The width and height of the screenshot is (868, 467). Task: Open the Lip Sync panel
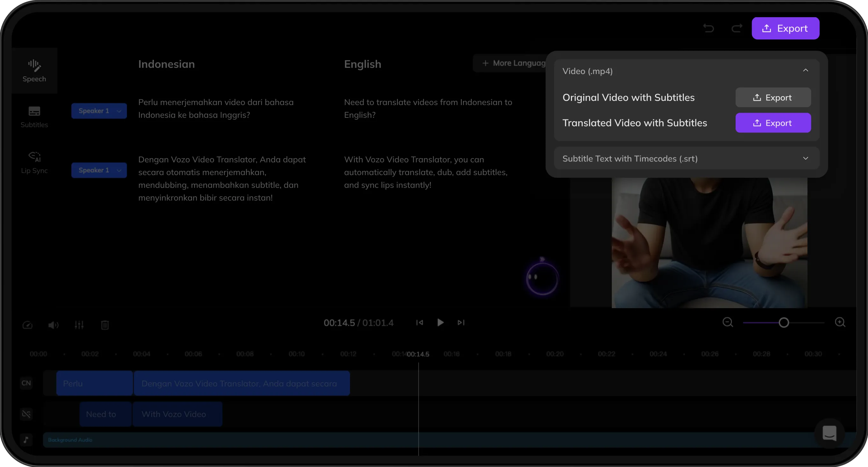click(34, 163)
